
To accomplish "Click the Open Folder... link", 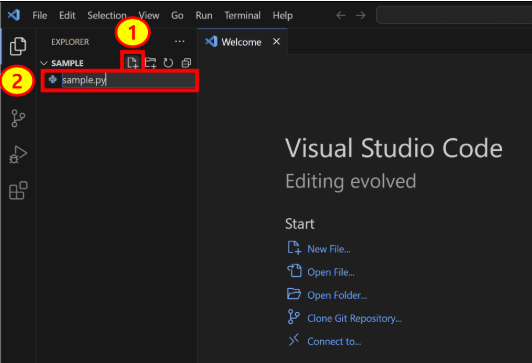I will [x=337, y=295].
